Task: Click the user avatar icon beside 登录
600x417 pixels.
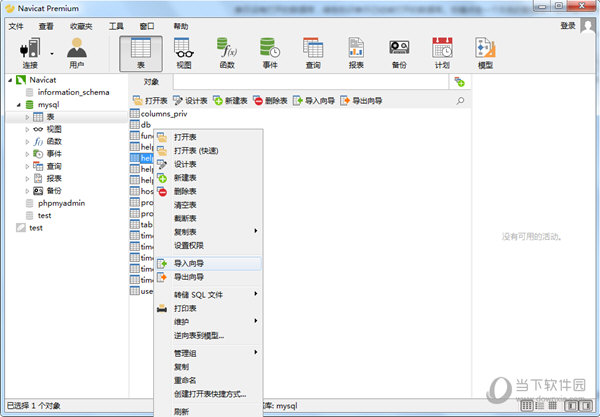Action: tap(587, 26)
